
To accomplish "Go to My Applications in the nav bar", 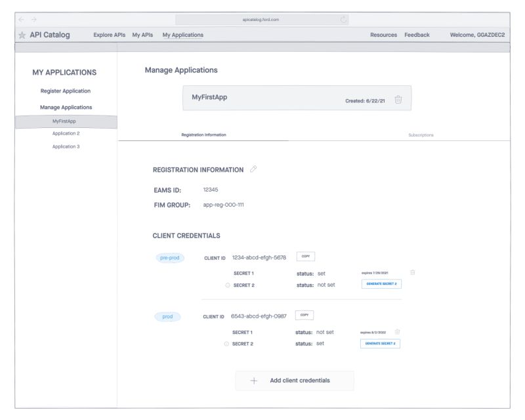I will click(183, 35).
